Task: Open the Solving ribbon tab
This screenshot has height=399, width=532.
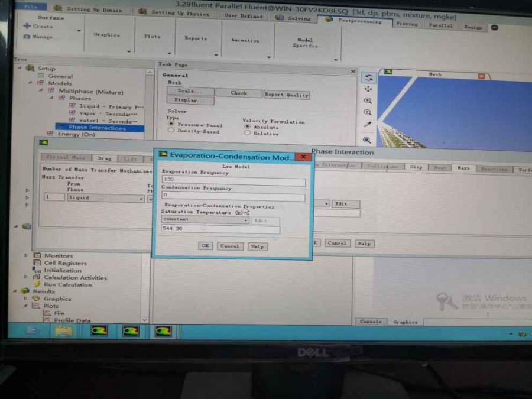Action: coord(293,18)
